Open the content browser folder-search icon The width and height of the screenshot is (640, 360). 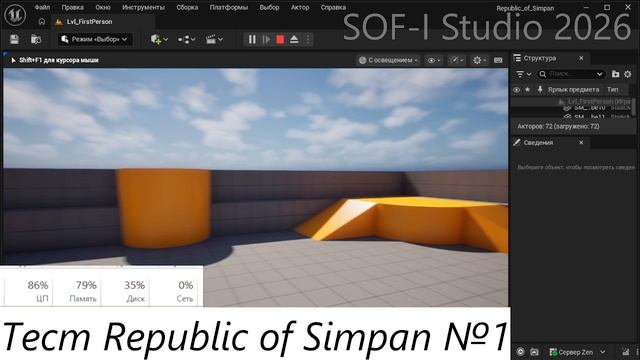tap(36, 39)
